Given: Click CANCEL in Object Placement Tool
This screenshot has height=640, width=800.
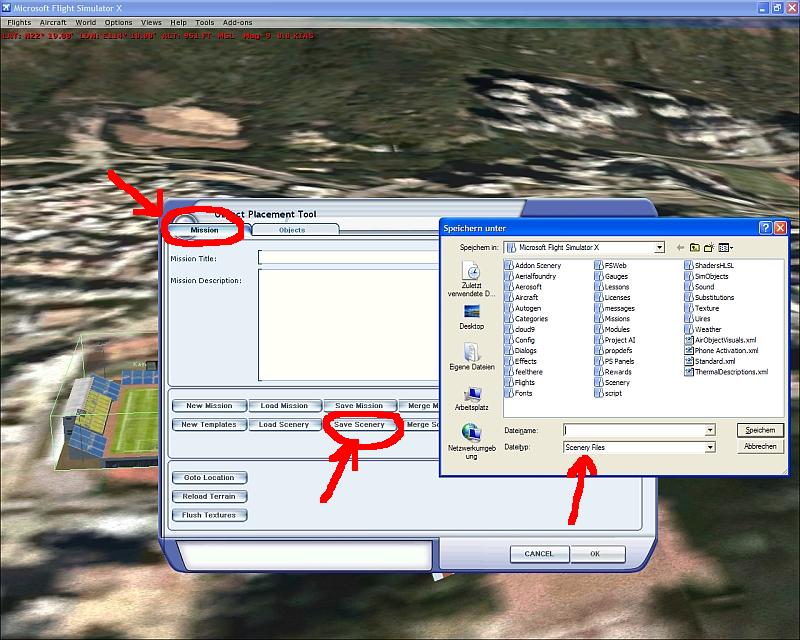Looking at the screenshot, I should click(x=539, y=554).
